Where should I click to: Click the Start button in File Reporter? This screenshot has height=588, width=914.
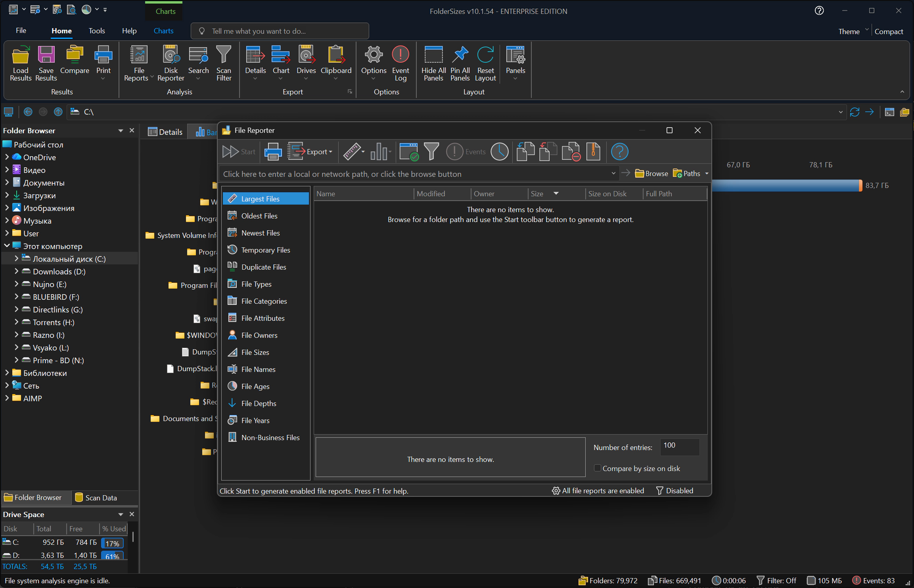(239, 151)
